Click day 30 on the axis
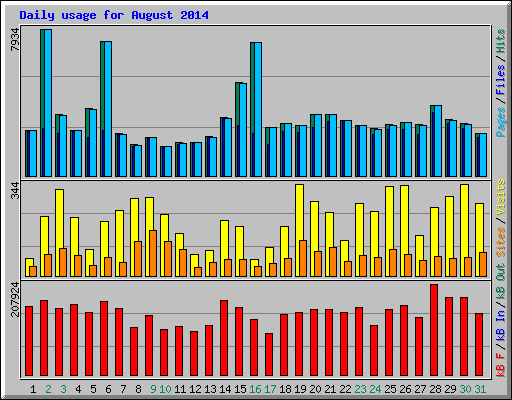The width and height of the screenshot is (512, 400). click(x=465, y=389)
